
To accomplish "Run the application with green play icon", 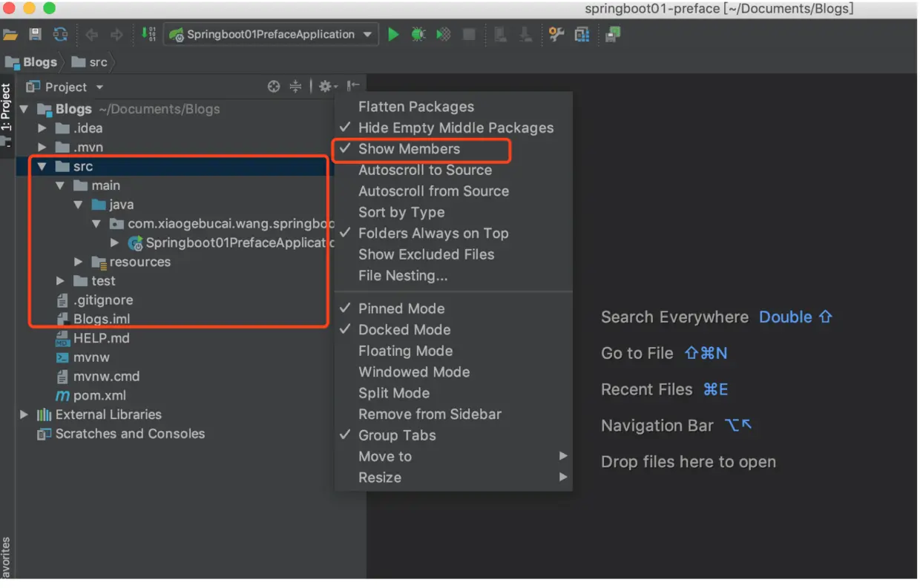I will [x=393, y=34].
